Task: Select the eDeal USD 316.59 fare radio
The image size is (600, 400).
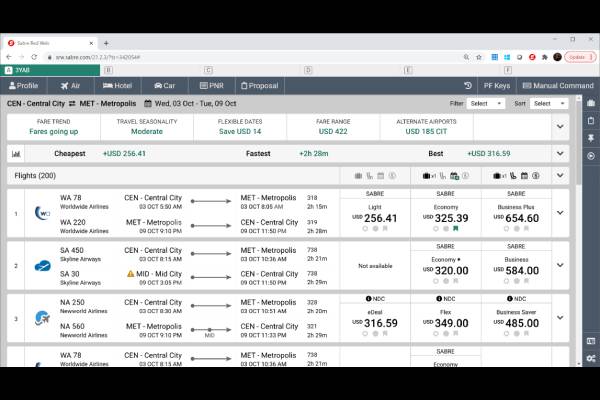Action: 365,333
